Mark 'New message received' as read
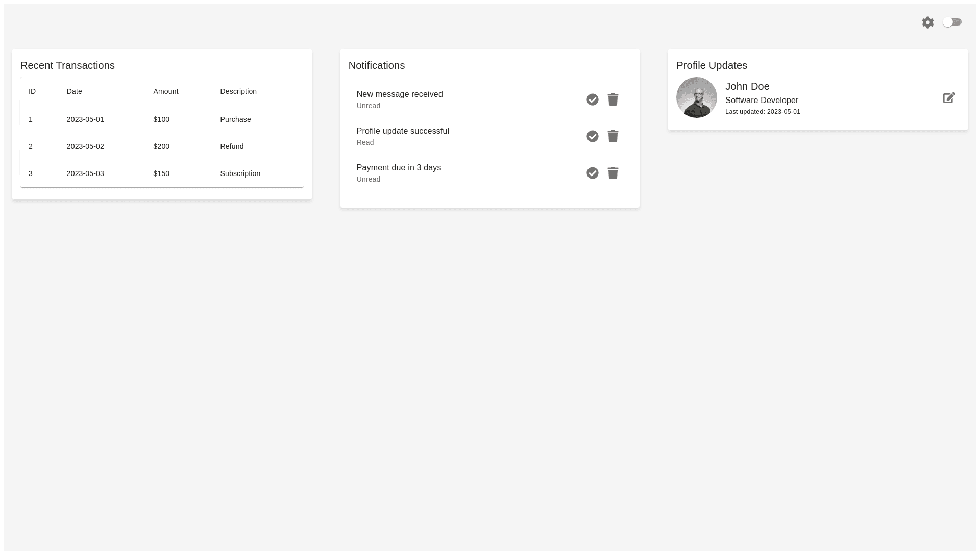Screen dimensions: 980x551 click(592, 99)
